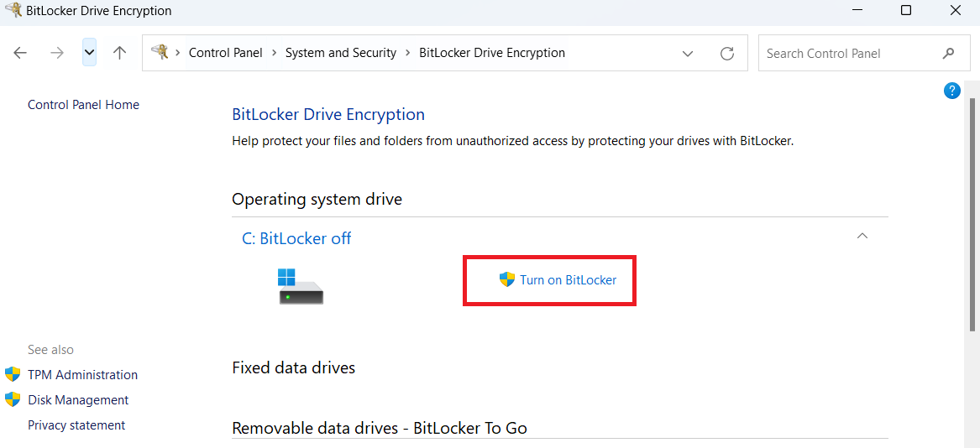
Task: Click the C: drive icon with Windows logo
Action: click(301, 287)
